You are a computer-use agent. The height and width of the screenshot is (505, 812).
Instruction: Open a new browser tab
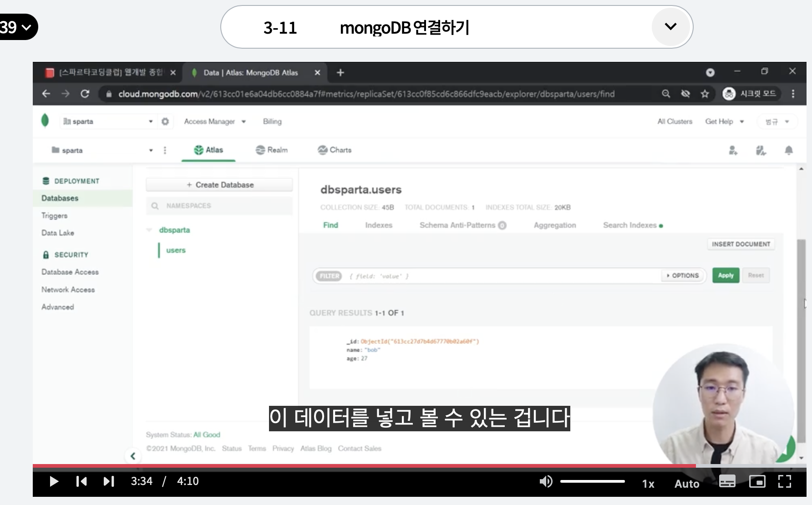tap(340, 72)
